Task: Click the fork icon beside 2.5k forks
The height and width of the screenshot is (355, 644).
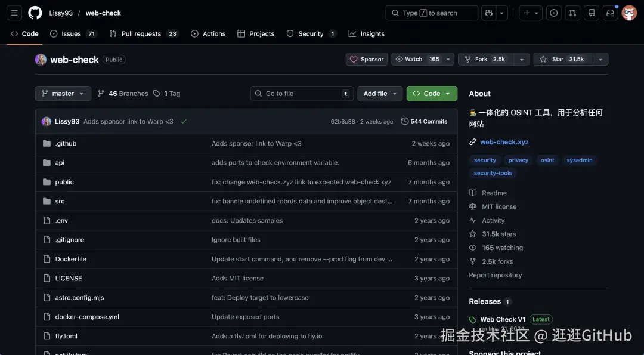Action: click(473, 261)
